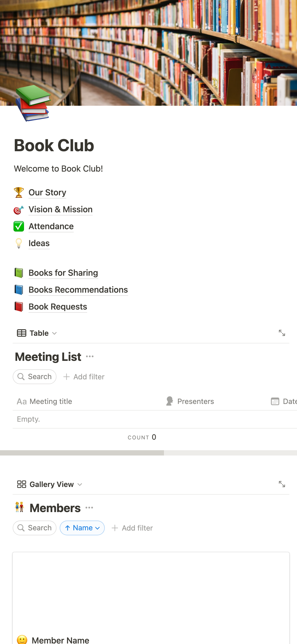Screen dimensions: 297x644
Task: Click the green checkmark Attendance icon
Action: pos(19,226)
